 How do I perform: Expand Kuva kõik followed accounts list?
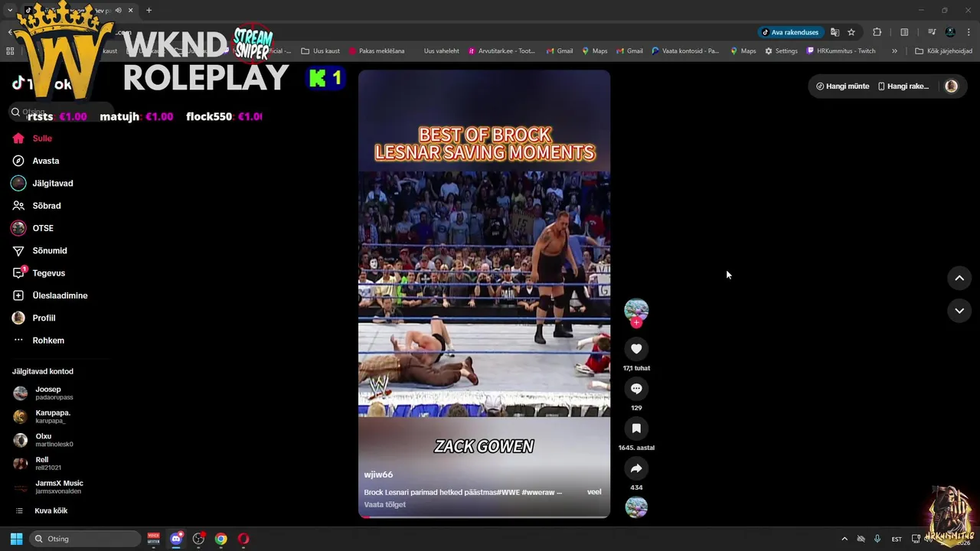41,510
